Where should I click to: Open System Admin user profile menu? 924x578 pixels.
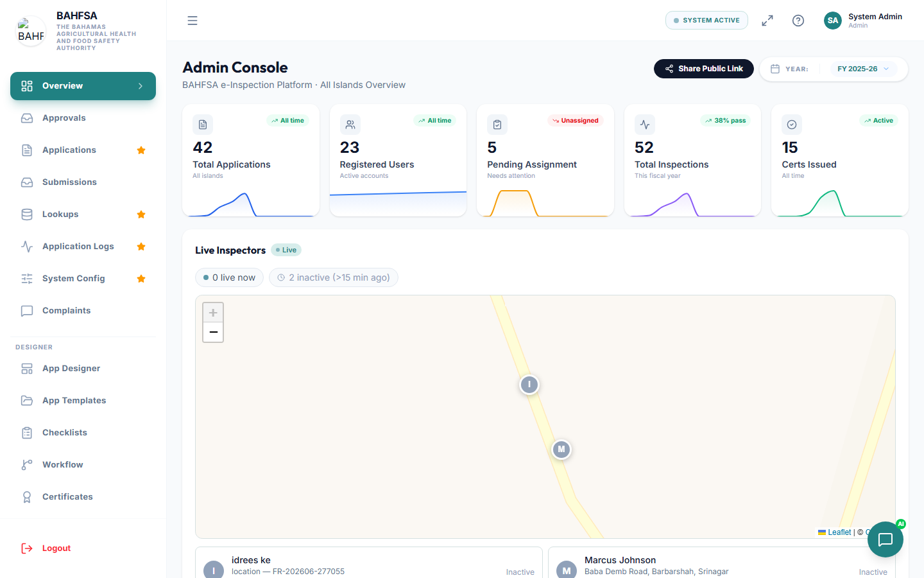pyautogui.click(x=864, y=21)
